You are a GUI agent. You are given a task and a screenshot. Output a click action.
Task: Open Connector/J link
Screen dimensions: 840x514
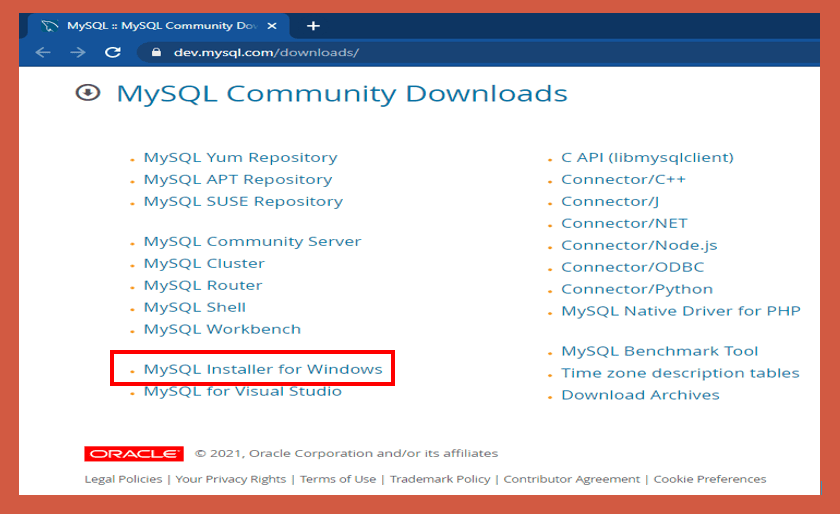[610, 202]
